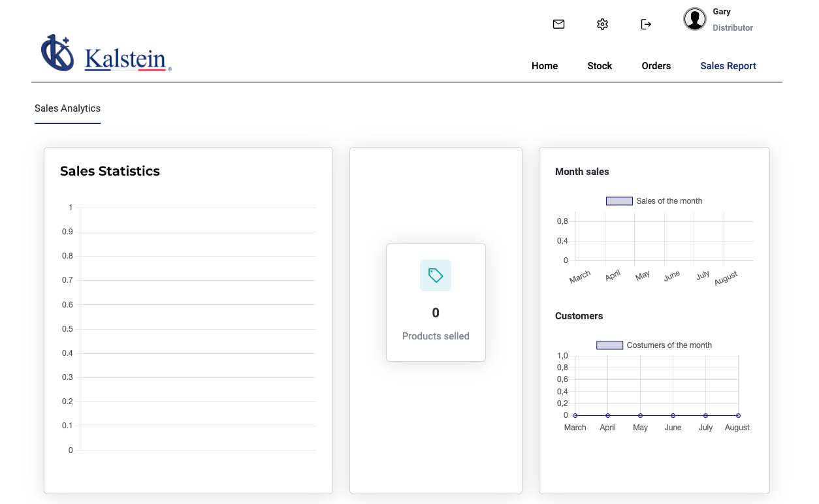Select the Sales Report menu item
The image size is (819, 504).
point(728,66)
